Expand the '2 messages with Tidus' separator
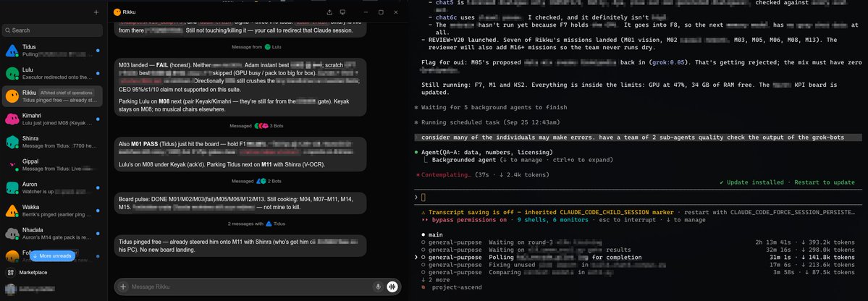 [257, 224]
